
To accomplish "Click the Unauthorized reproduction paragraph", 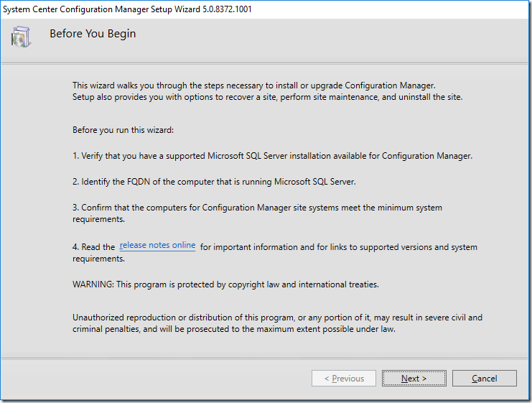I will pos(277,323).
